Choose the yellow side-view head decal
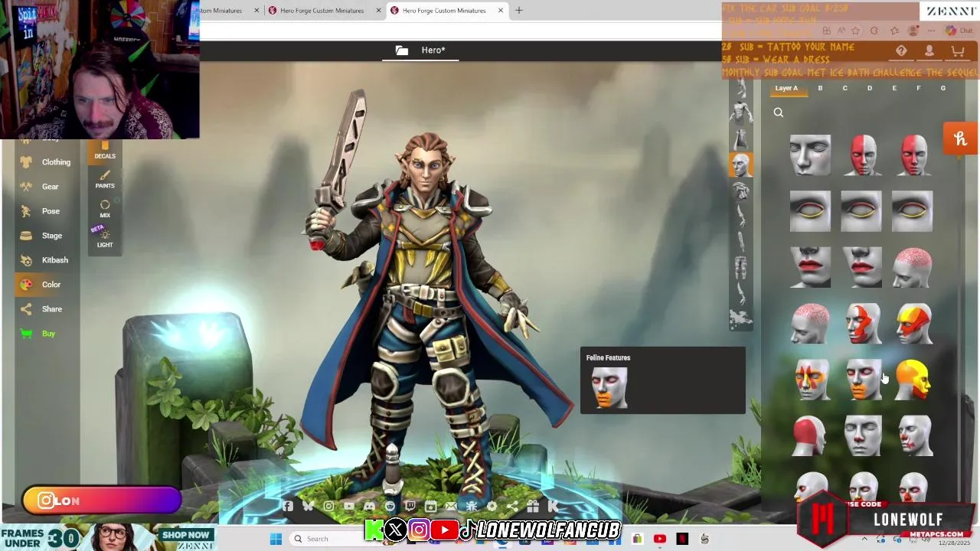This screenshot has height=551, width=980. tap(913, 380)
